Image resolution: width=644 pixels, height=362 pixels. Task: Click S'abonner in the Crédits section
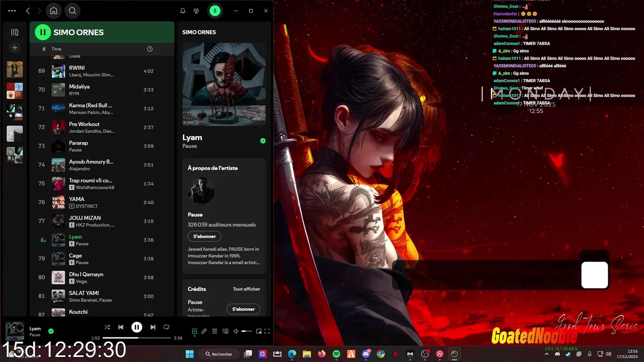[x=244, y=309]
